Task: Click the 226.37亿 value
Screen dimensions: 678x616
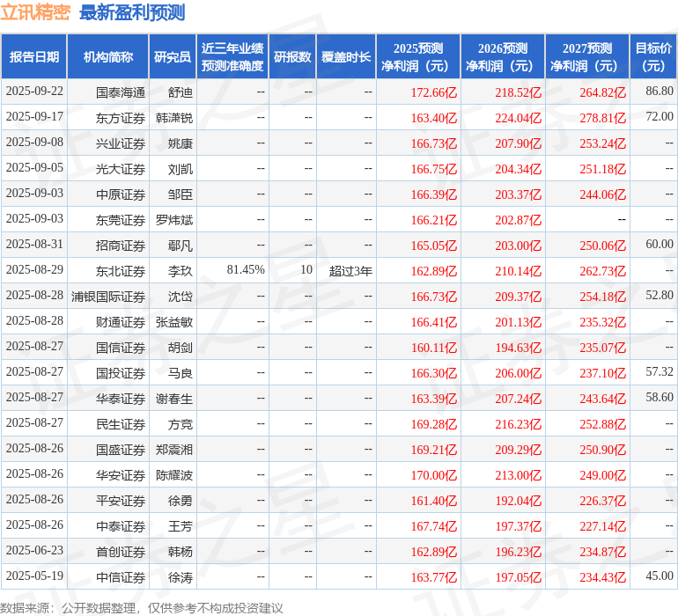Action: coord(603,501)
